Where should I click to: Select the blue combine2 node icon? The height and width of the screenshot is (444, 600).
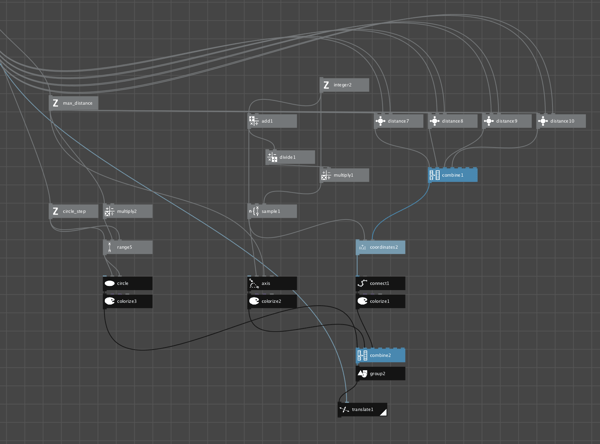pos(362,356)
